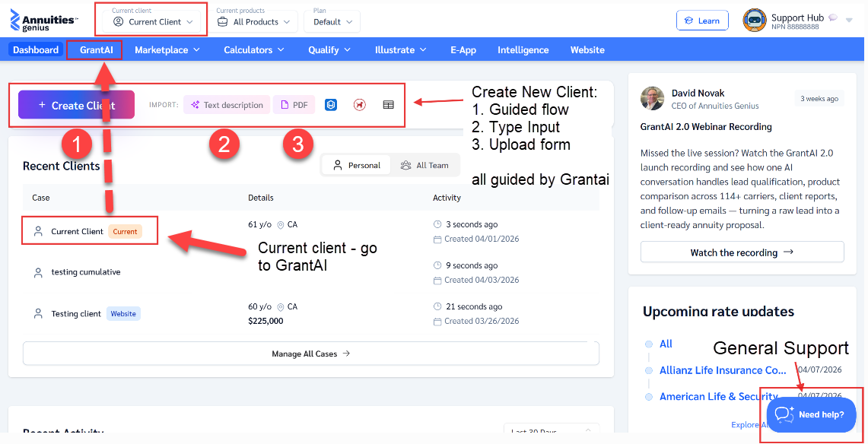Switch recent clients to All Team
The image size is (868, 444).
(x=424, y=165)
